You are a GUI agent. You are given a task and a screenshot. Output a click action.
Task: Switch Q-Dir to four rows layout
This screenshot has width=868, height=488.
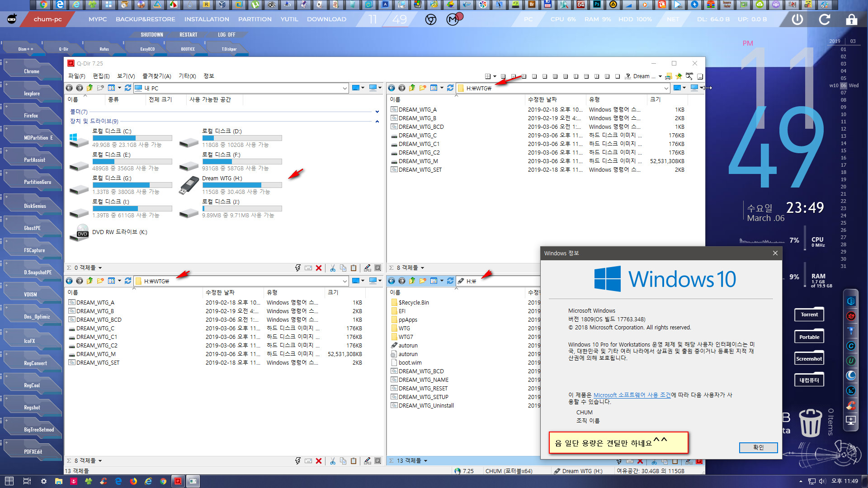(x=566, y=76)
